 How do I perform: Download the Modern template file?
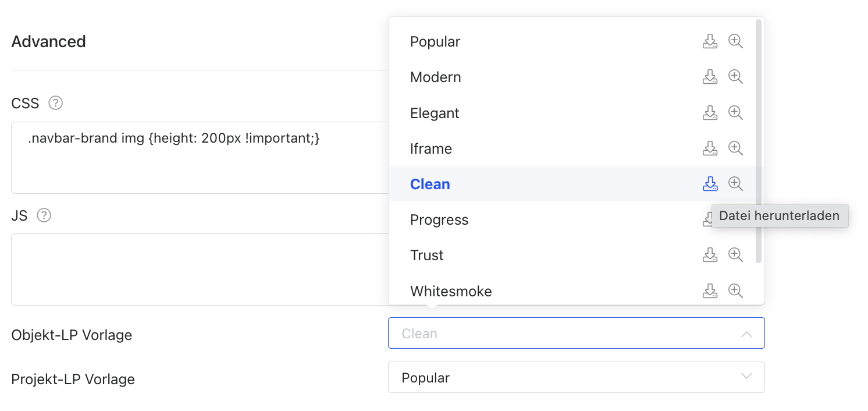[710, 77]
